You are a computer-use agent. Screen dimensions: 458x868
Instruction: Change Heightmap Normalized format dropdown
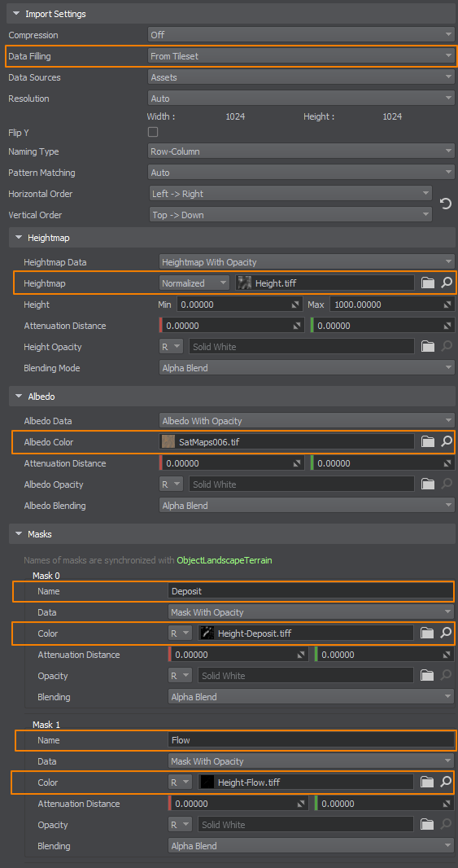point(194,283)
